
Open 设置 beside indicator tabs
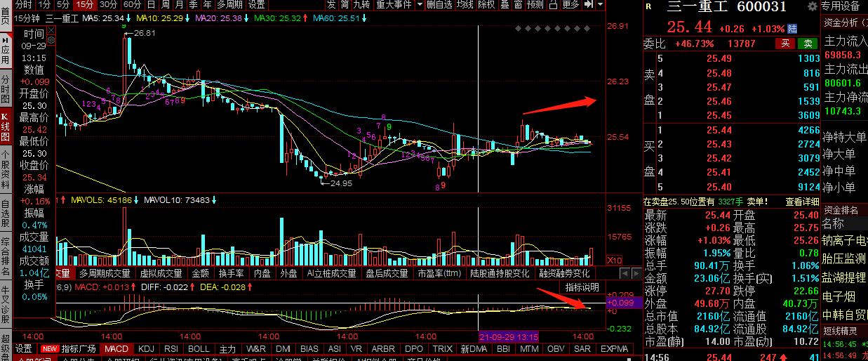coord(24,349)
